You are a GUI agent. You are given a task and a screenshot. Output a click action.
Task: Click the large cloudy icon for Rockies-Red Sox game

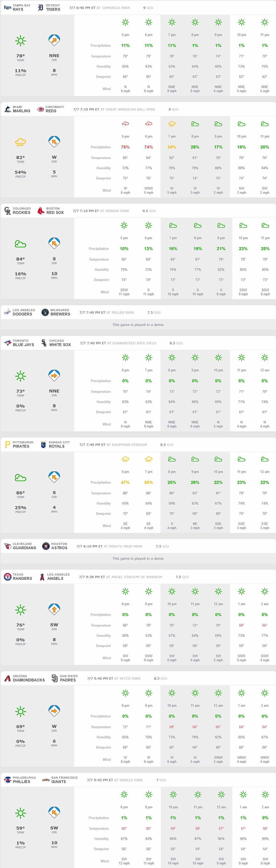[x=21, y=244]
